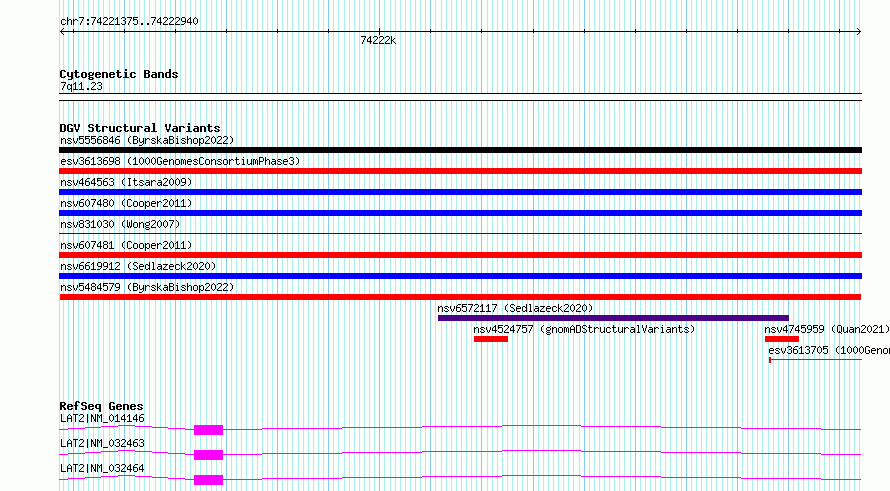Image resolution: width=890 pixels, height=491 pixels.
Task: Click the red nsv4745959 variant bar
Action: pos(782,339)
